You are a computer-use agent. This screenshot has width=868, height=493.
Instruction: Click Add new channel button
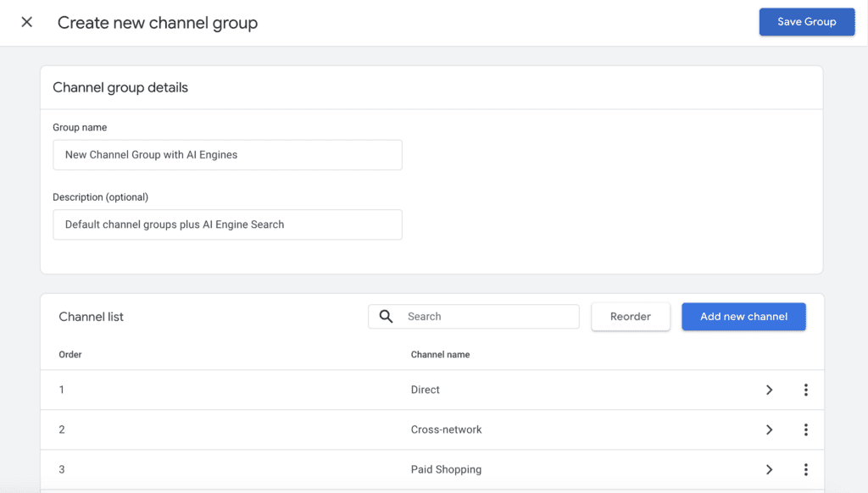(x=743, y=317)
